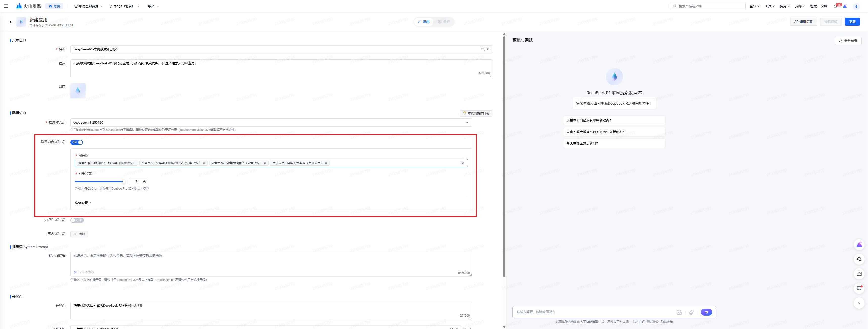This screenshot has height=329, width=868.
Task: Click the notification bell icon
Action: 835,6
